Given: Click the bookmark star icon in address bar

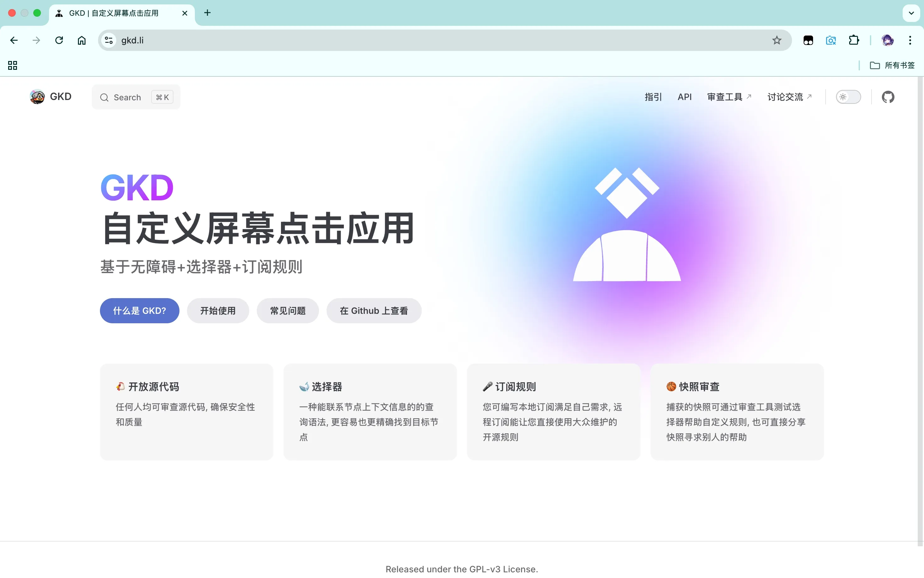Looking at the screenshot, I should pyautogui.click(x=777, y=41).
